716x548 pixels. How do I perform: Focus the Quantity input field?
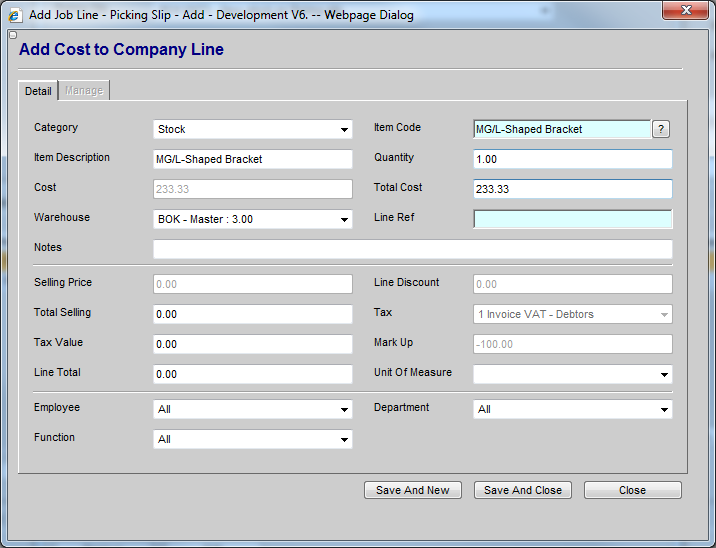(572, 159)
